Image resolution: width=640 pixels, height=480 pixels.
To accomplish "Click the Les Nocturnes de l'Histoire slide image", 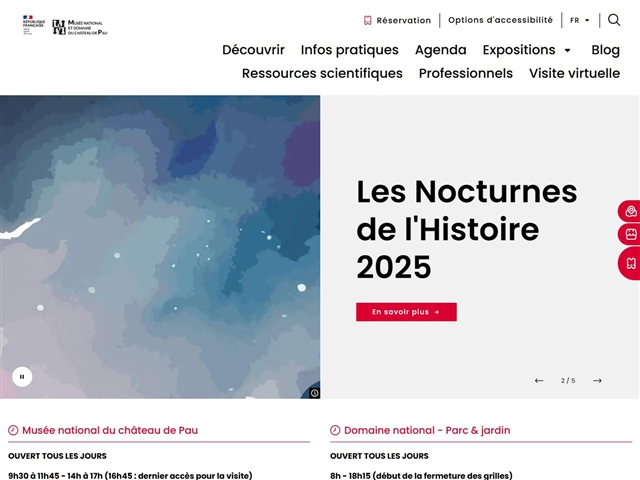I will click(x=160, y=246).
